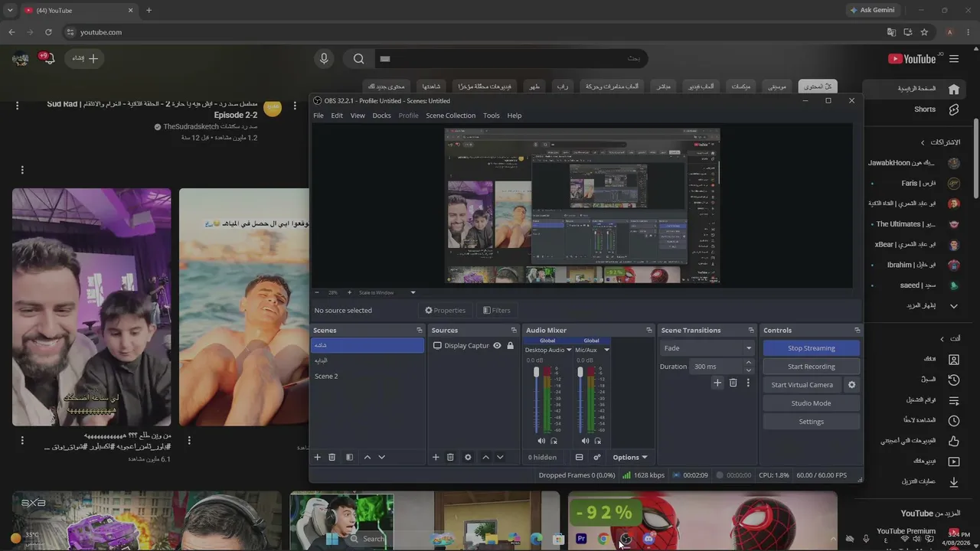The image size is (980, 551).
Task: Click the YouTube search magnifier button
Action: click(x=358, y=59)
